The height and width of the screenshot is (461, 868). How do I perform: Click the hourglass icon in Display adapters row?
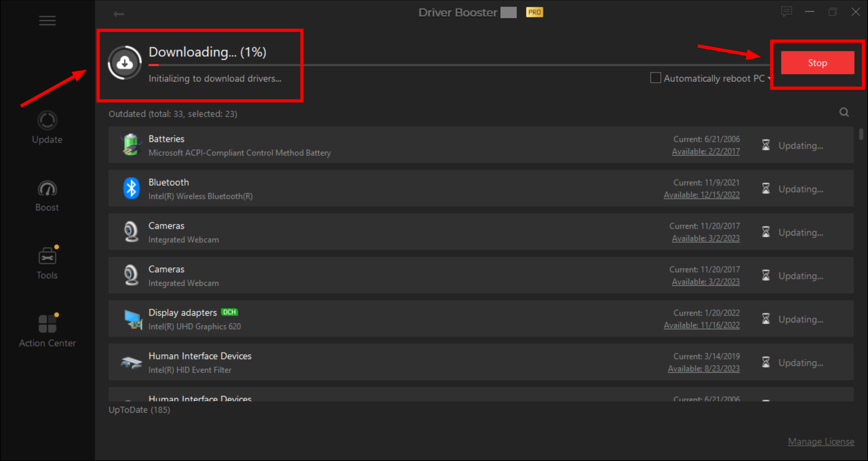(x=766, y=318)
